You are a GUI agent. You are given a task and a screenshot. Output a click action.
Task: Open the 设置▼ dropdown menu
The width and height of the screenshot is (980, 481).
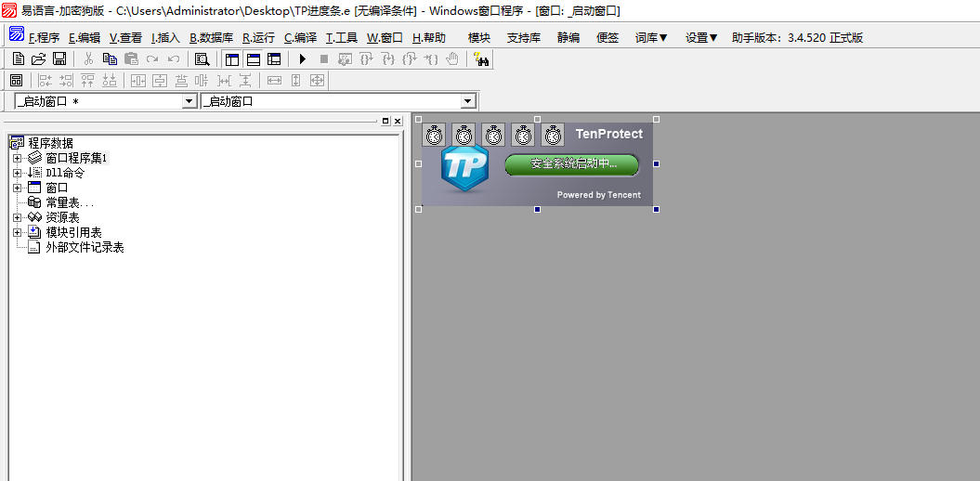coord(702,37)
